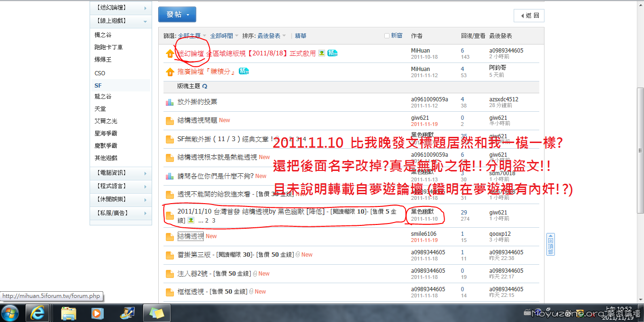Select SF board in the sidebar

pos(98,86)
